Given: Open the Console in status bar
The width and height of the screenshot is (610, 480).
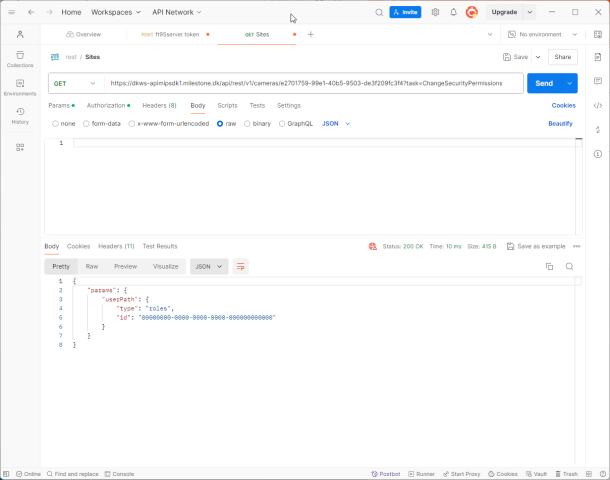Looking at the screenshot, I should [x=119, y=473].
